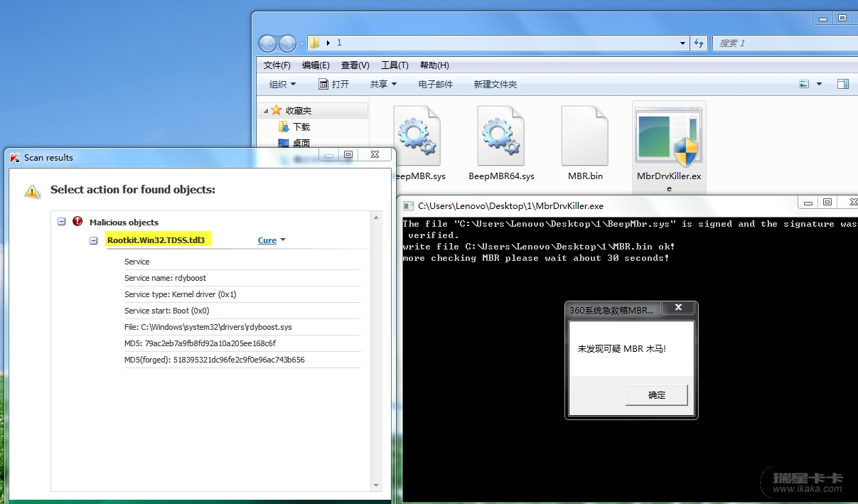
Task: Click the Explorer back navigation arrow
Action: 267,43
